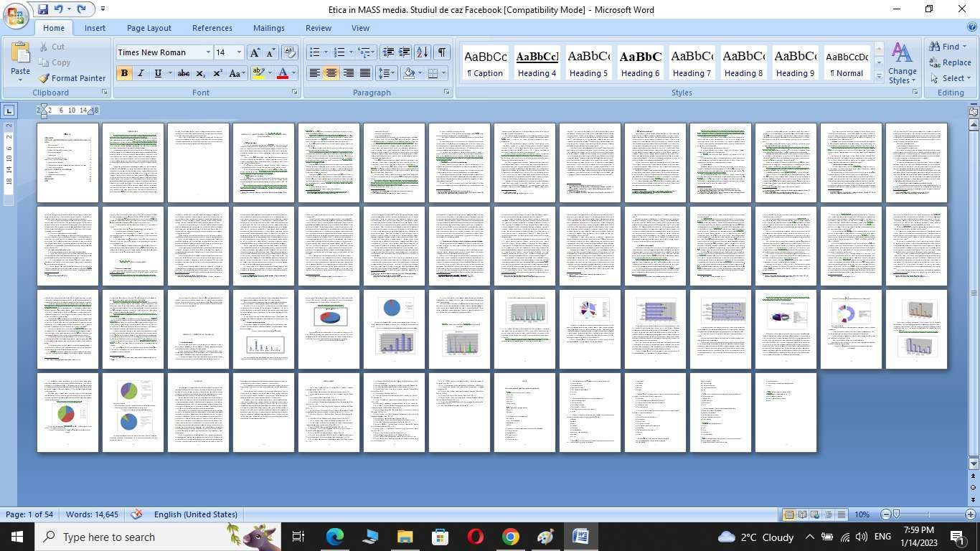Increase paragraph indent
The height and width of the screenshot is (551, 980).
pyautogui.click(x=405, y=52)
